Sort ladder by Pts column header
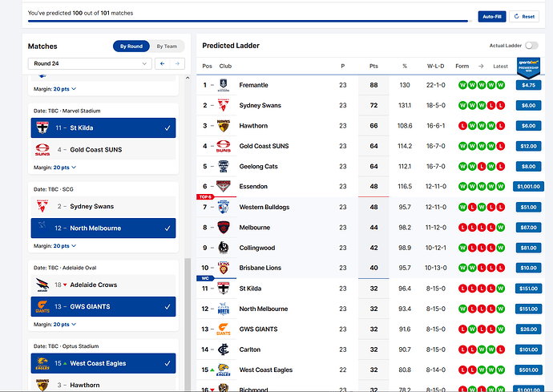Screen dimensions: 553x392 373,66
